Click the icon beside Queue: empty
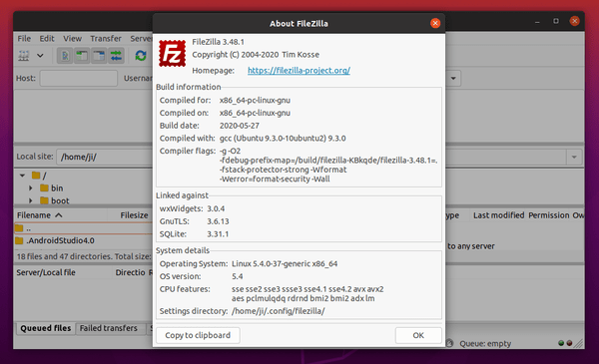Viewport: 599px width, 364px height. coord(450,343)
